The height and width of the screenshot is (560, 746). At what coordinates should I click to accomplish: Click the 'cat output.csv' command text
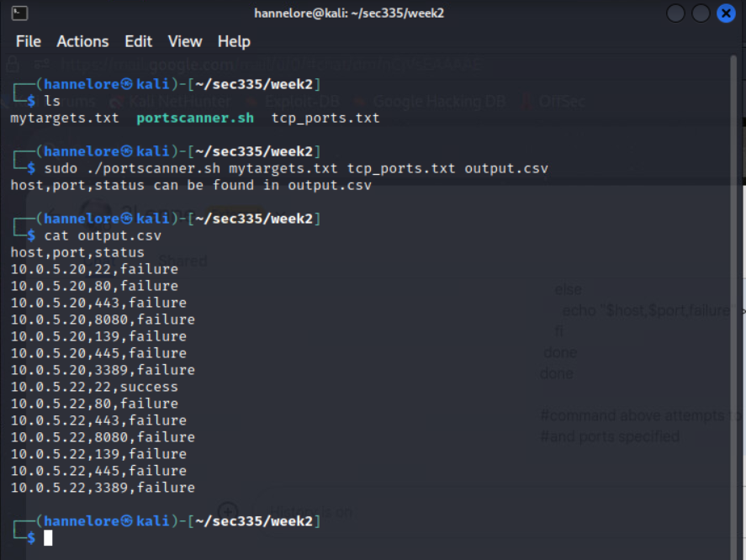tap(102, 235)
